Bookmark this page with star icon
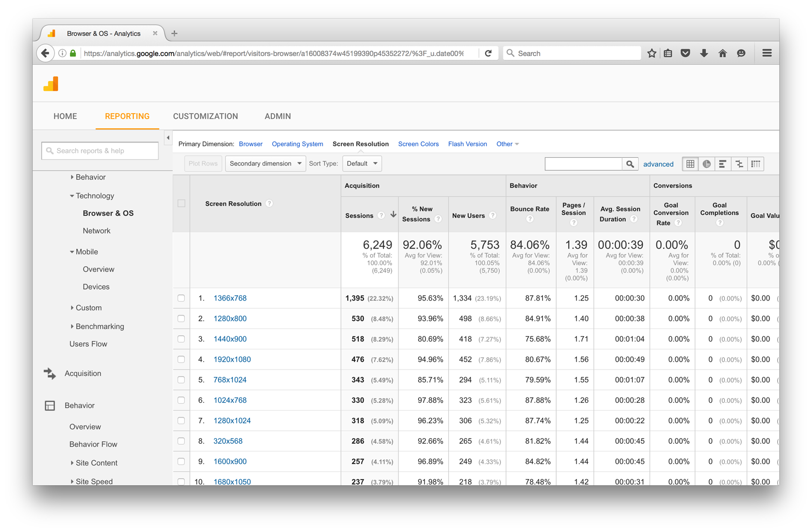The height and width of the screenshot is (532, 812). (x=652, y=53)
